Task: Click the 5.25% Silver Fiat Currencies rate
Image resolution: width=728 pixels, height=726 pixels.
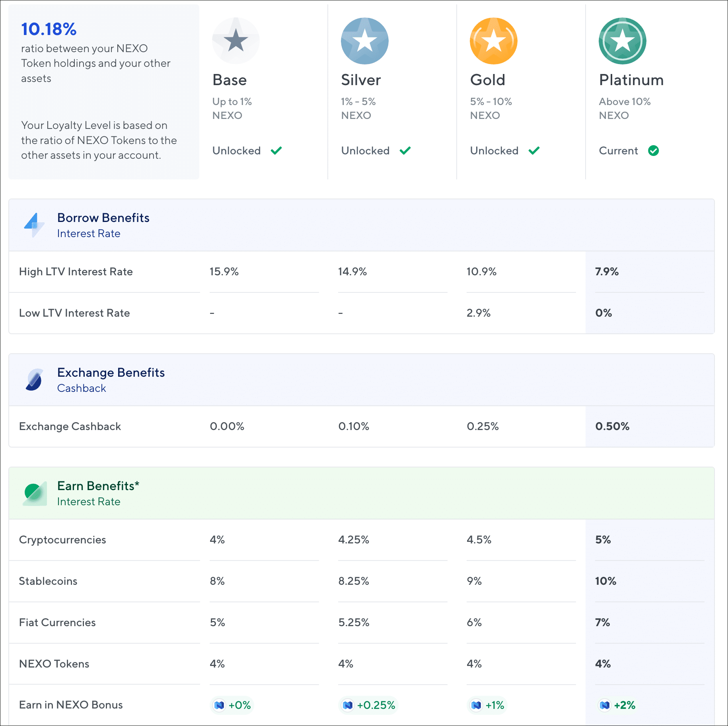Action: click(354, 623)
